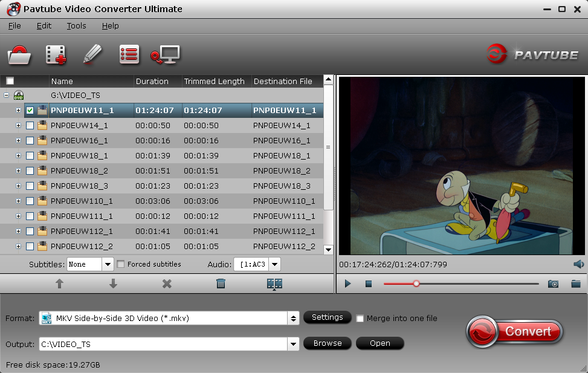This screenshot has height=373, width=588.
Task: Click the scroll up arrow of list
Action: point(329,80)
